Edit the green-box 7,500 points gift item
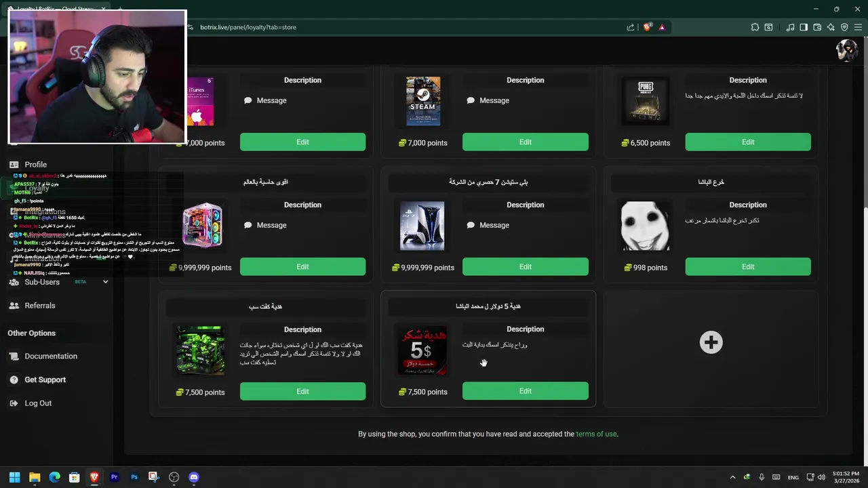The image size is (868, 488). [302, 391]
